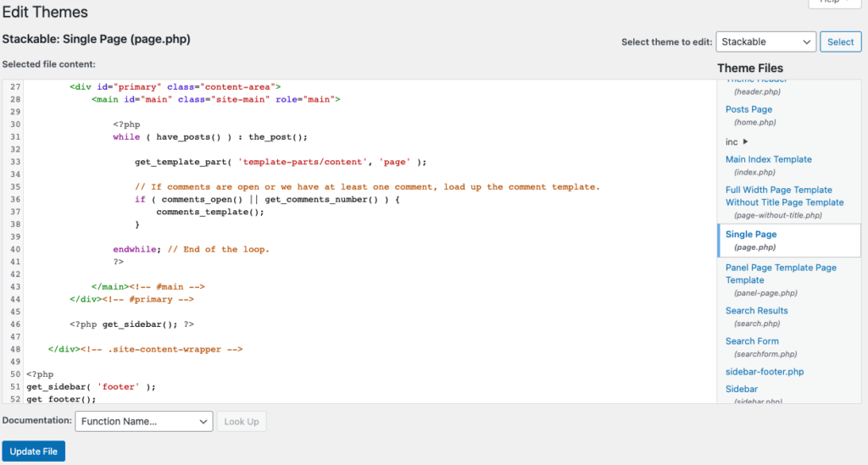
Task: Expand the inc folder arrow
Action: pos(746,142)
